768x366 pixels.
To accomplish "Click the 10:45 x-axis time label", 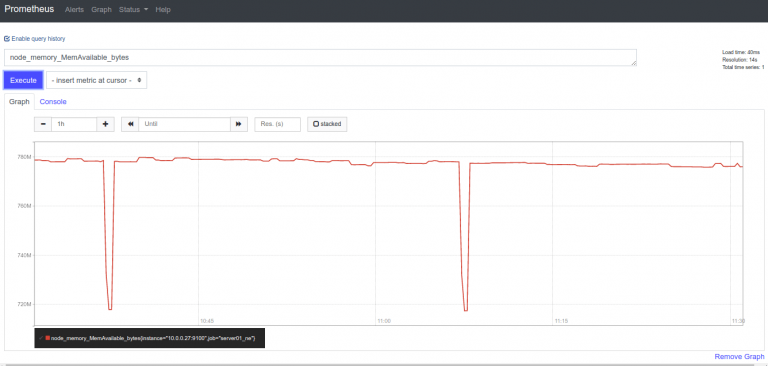I will [207, 321].
